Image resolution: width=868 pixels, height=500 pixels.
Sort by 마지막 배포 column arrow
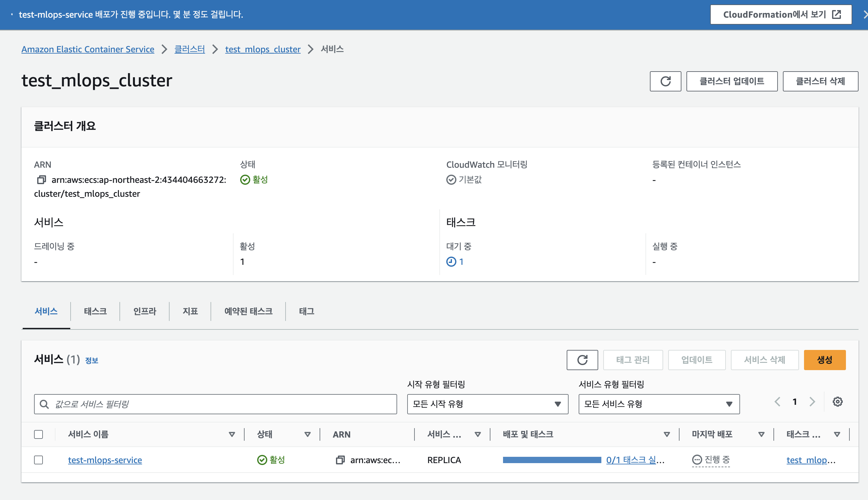(x=761, y=434)
